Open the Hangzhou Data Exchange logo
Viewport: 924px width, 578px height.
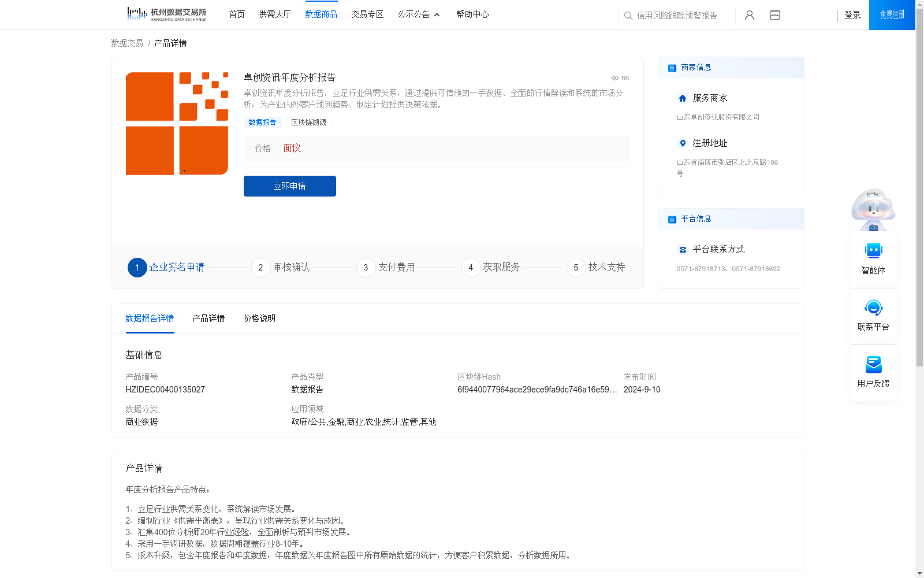(x=166, y=14)
